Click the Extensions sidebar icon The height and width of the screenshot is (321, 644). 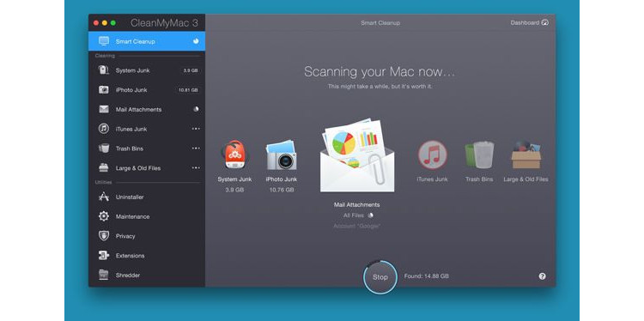tap(104, 255)
